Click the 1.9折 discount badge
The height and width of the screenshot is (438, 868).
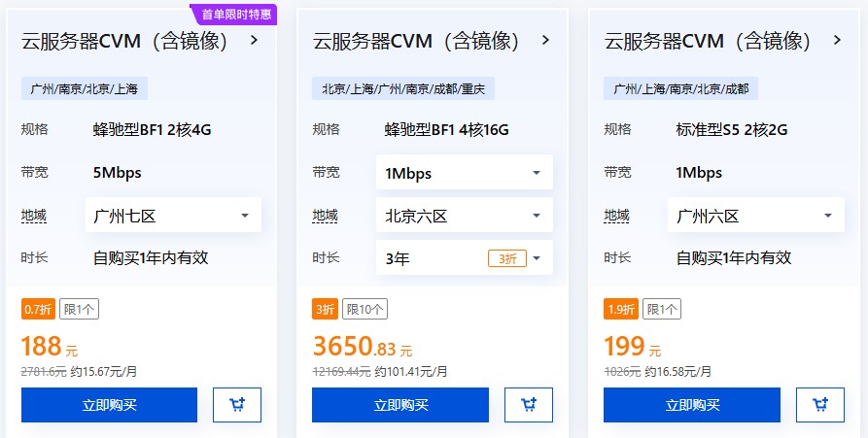coord(621,309)
